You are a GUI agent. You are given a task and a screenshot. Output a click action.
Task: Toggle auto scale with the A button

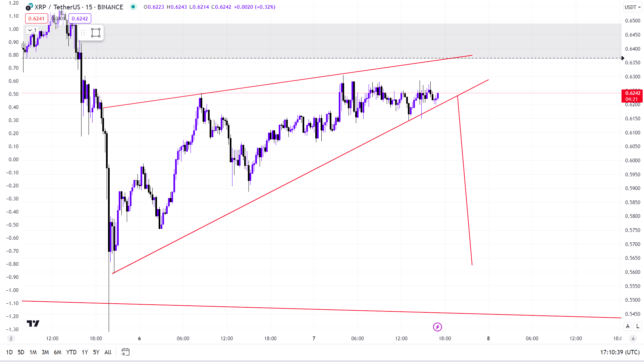(628, 326)
